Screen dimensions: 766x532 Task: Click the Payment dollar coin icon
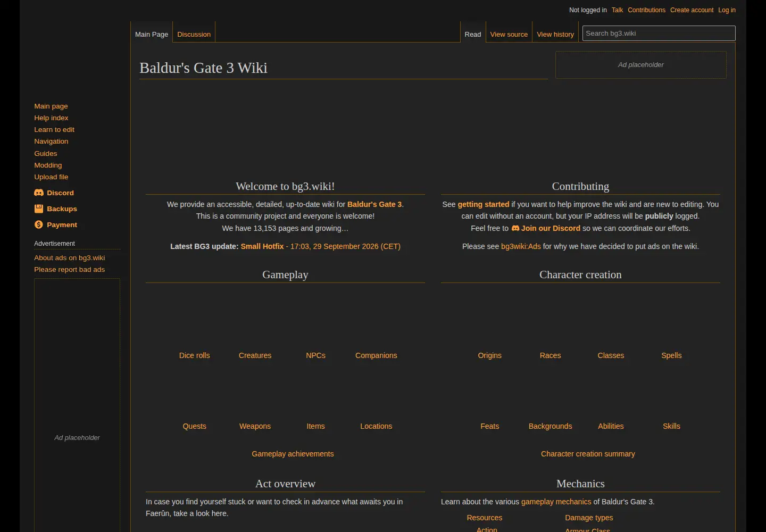(x=39, y=225)
